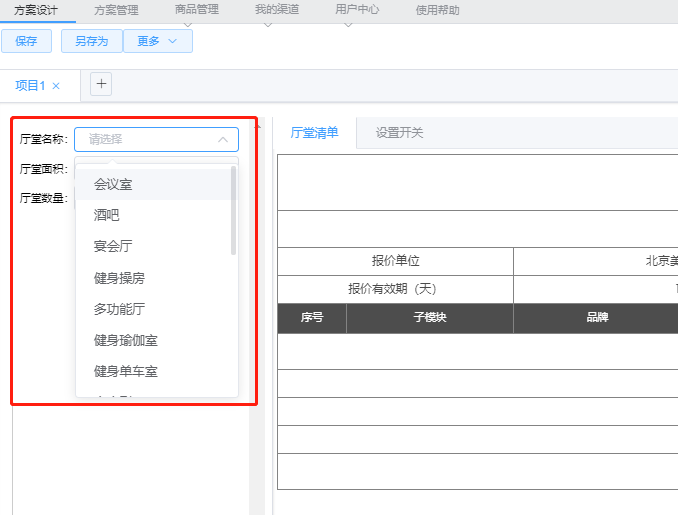Open the 方案管理 menu
The height and width of the screenshot is (515, 678).
pyautogui.click(x=116, y=11)
